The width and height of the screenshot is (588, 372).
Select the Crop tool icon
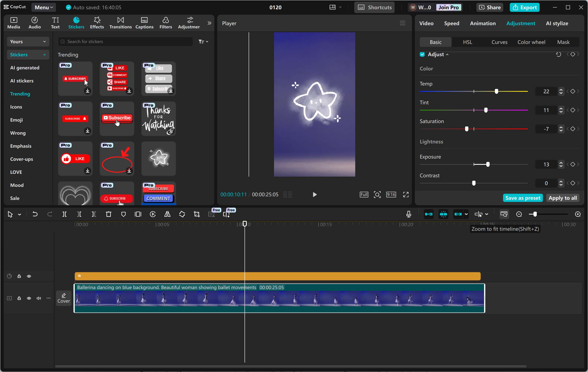pos(197,214)
